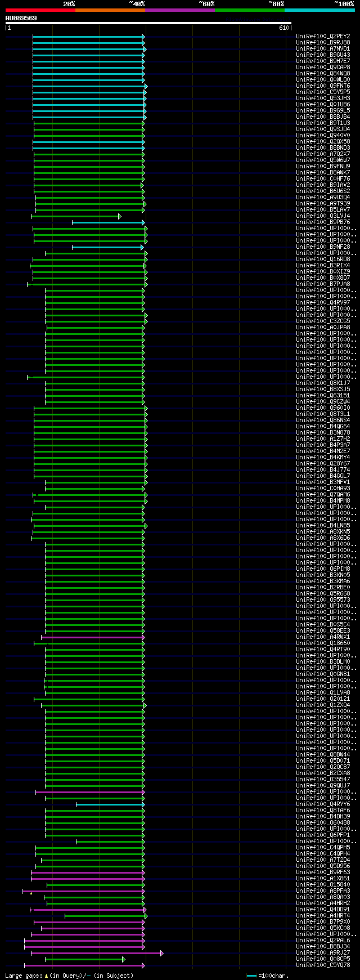Pick the UniRef100_A4RWX1 label
The height and width of the screenshot is (980, 360).
point(323,637)
